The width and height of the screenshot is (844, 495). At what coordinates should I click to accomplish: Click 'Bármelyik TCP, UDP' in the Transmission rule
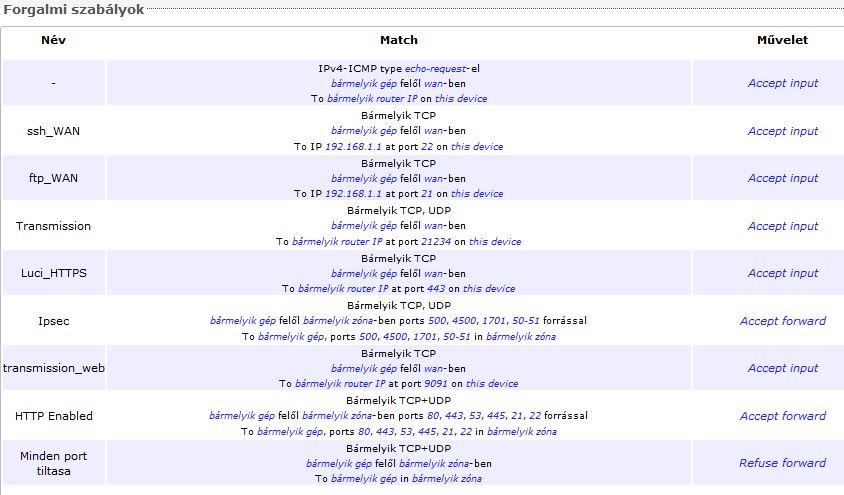[399, 210]
